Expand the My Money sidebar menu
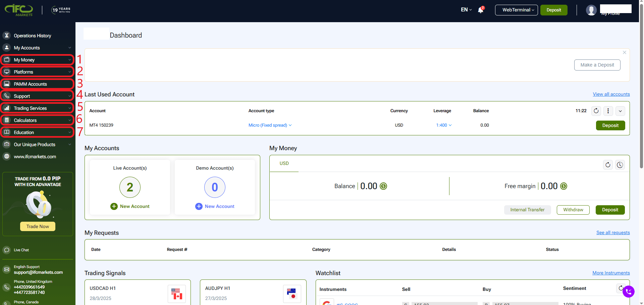The image size is (644, 305). 70,60
